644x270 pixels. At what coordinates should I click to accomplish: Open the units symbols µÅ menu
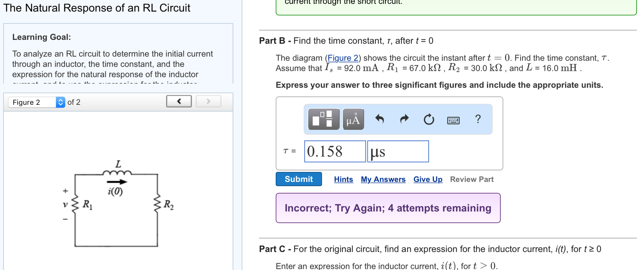pos(353,119)
